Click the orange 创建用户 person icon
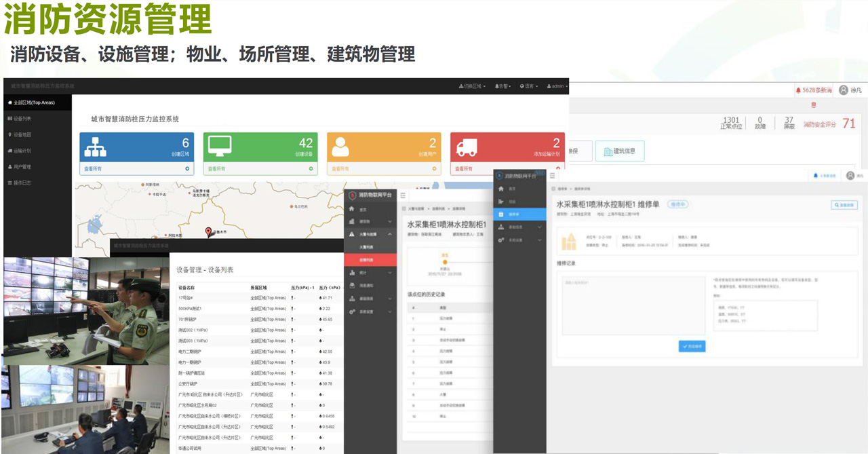This screenshot has height=454, width=868. tap(340, 147)
